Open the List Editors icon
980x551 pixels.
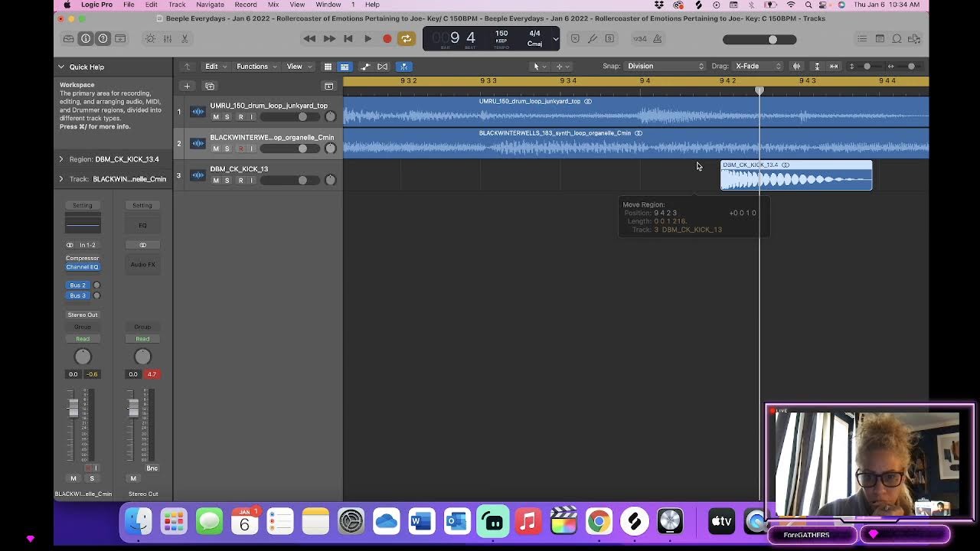pos(862,38)
